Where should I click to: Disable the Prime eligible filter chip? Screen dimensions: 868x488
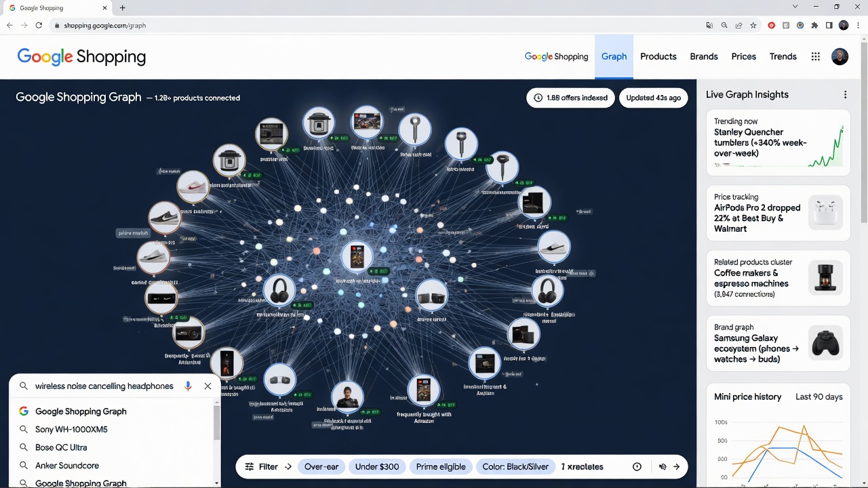pos(441,466)
